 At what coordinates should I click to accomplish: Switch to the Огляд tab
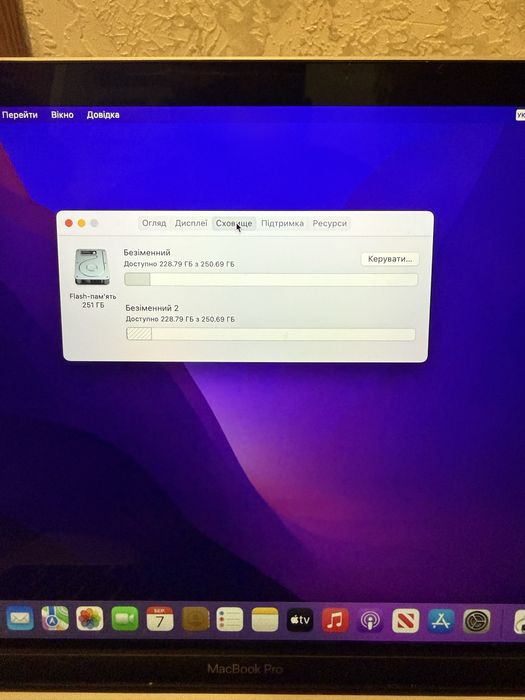(154, 223)
